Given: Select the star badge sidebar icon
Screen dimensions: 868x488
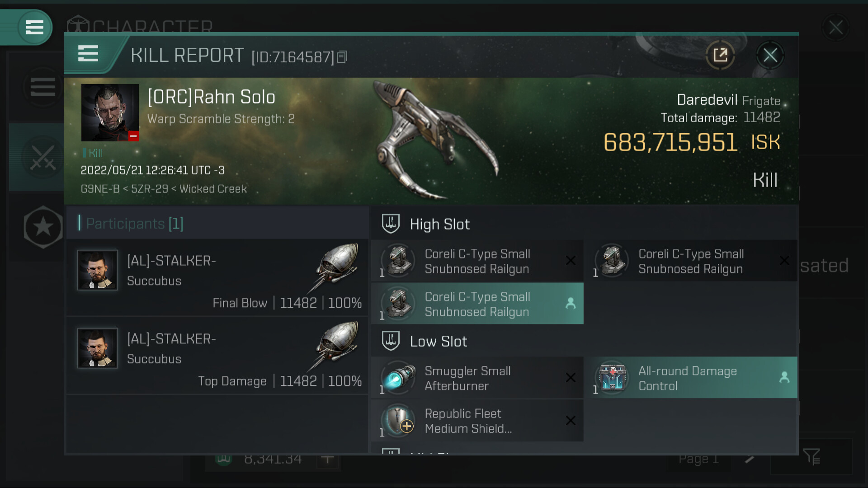Looking at the screenshot, I should (x=43, y=227).
